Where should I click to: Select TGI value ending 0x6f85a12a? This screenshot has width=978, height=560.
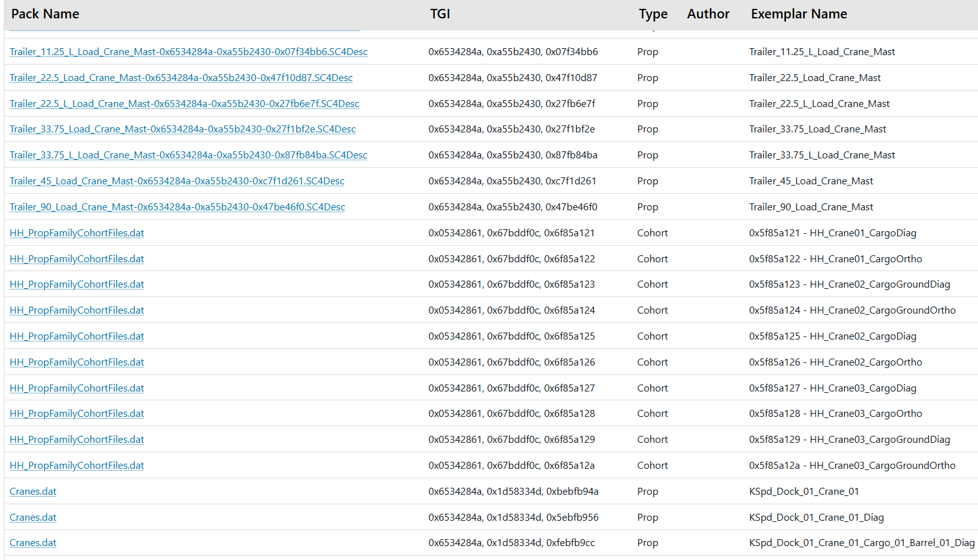pos(512,466)
